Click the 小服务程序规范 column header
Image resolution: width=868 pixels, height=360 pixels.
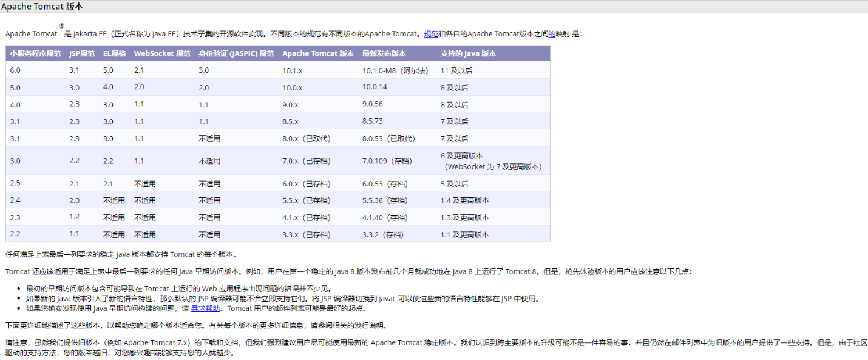tap(35, 53)
